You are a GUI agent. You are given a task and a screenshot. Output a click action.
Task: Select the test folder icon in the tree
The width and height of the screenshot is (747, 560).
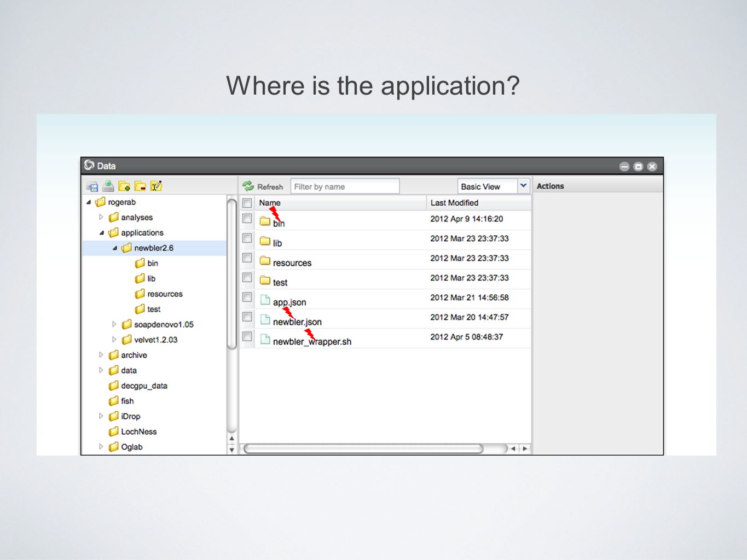[140, 310]
